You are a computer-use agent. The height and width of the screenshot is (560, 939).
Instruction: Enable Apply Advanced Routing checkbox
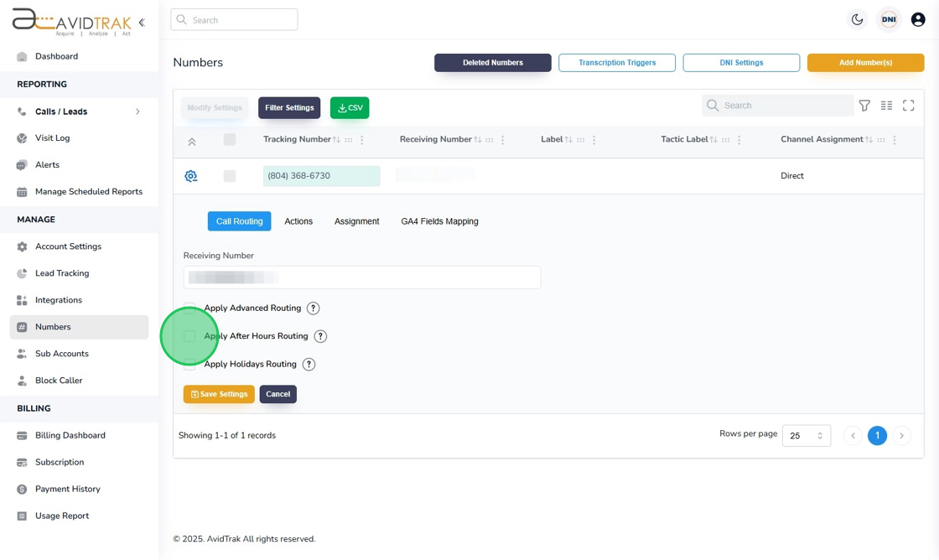click(189, 309)
